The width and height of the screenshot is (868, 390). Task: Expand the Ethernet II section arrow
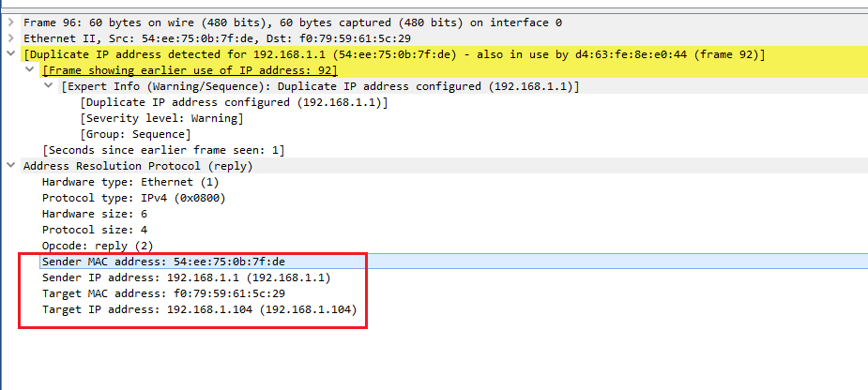(x=10, y=37)
